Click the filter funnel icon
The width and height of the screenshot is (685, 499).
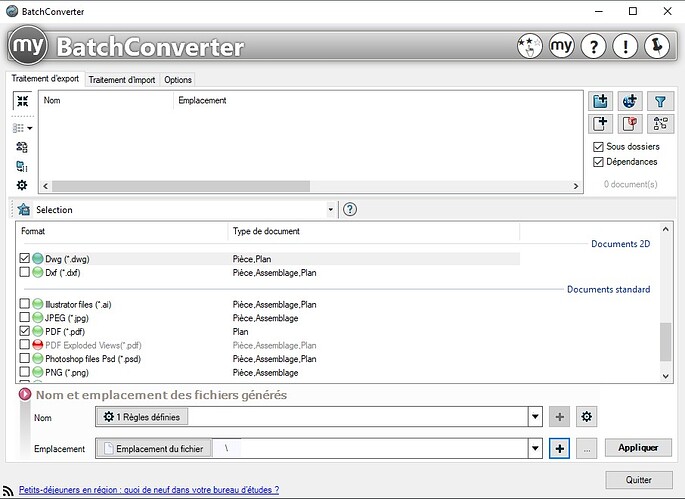(661, 101)
